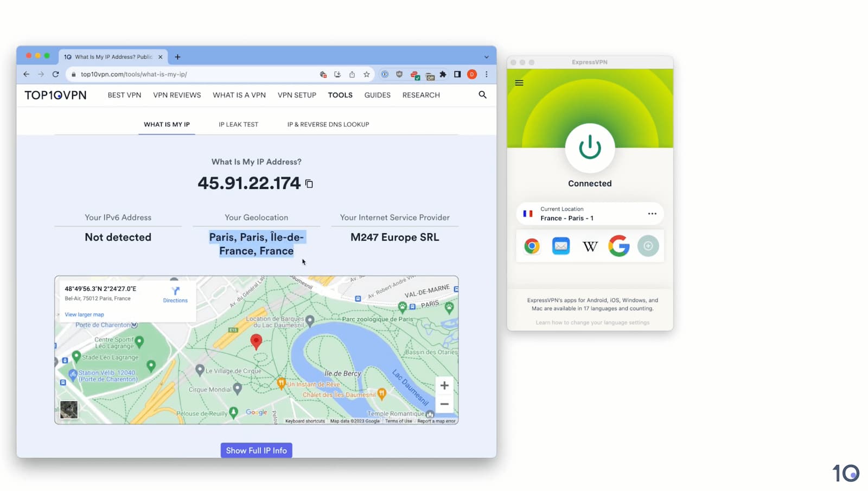Select VPN REVIEWS in the navigation
The width and height of the screenshot is (868, 491).
click(x=177, y=95)
